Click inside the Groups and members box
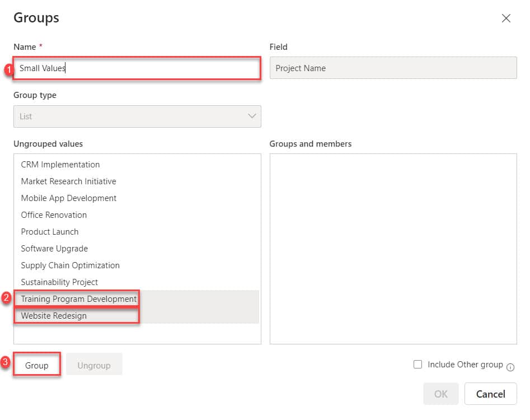The image size is (530, 420). (x=393, y=249)
